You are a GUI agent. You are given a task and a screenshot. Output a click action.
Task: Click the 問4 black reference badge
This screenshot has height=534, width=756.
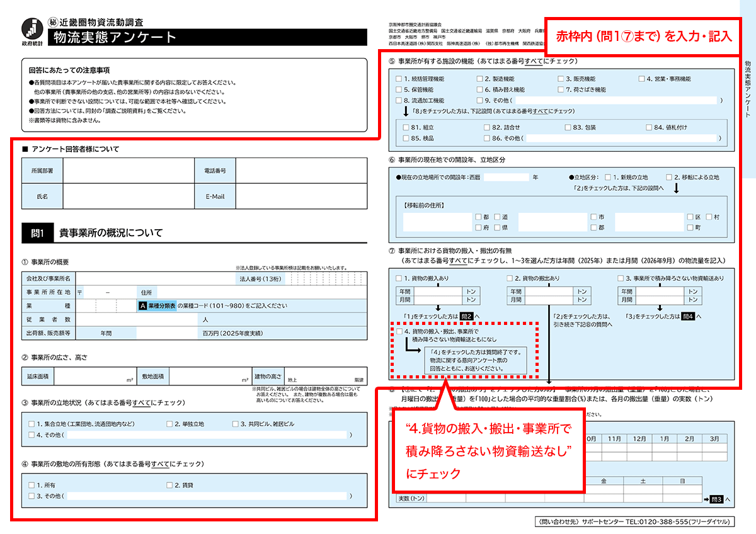(688, 316)
